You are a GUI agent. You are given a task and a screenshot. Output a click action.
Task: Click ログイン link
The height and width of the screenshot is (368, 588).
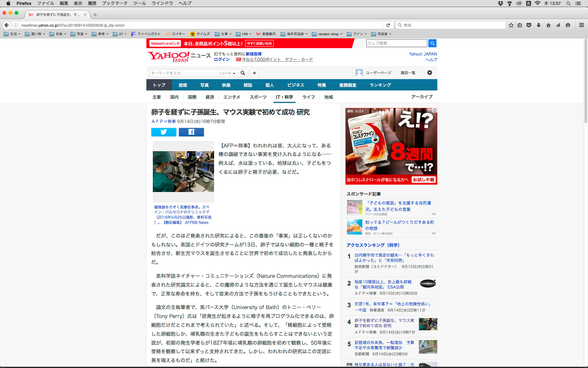221,59
